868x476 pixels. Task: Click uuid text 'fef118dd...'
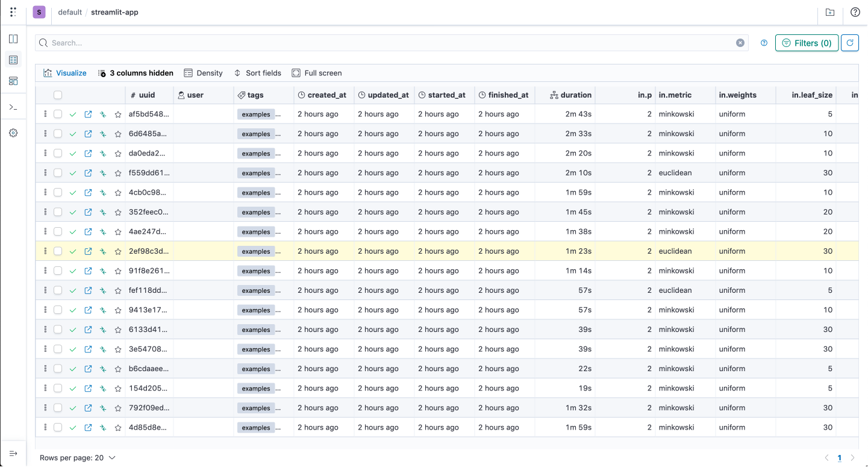[149, 290]
